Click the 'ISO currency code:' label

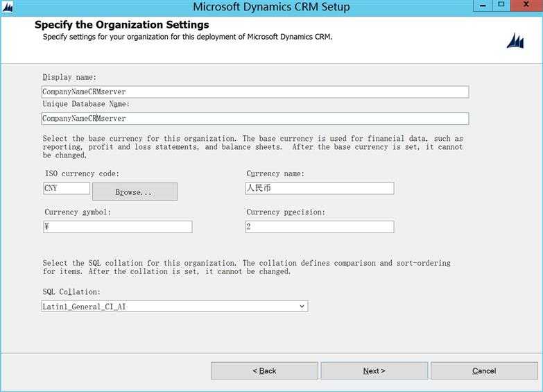pos(82,173)
